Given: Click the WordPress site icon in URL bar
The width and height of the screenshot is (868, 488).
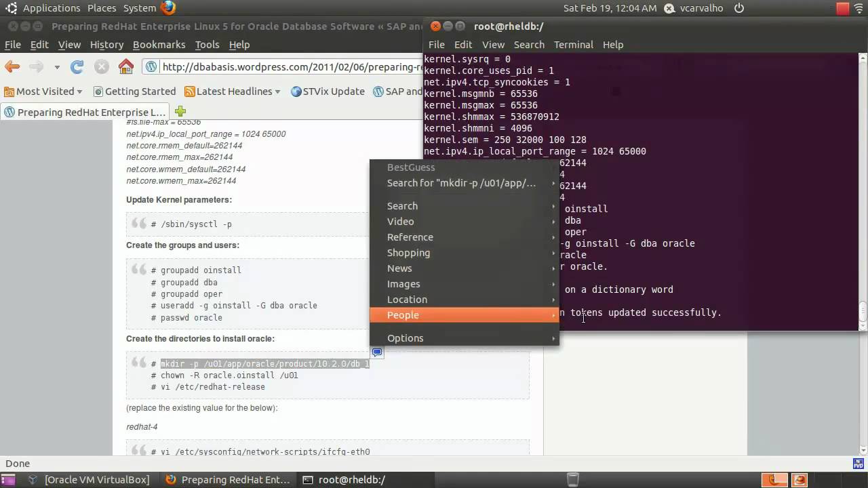Looking at the screenshot, I should pos(152,66).
